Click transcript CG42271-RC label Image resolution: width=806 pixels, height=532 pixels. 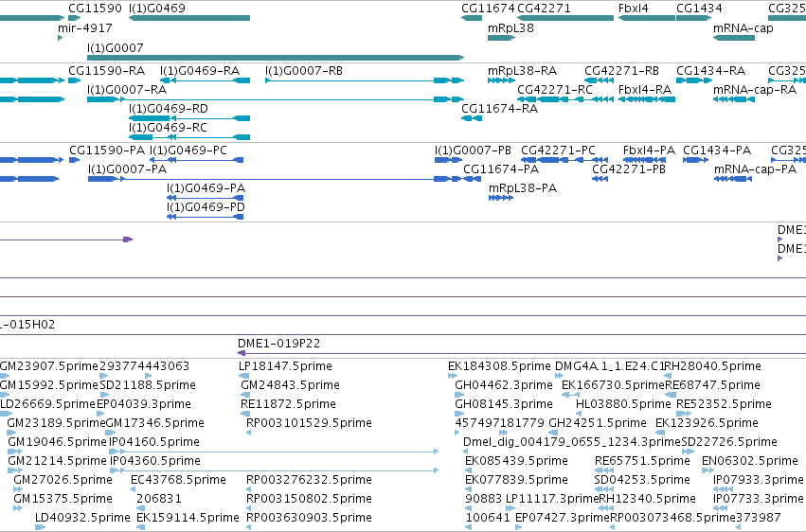click(x=555, y=90)
